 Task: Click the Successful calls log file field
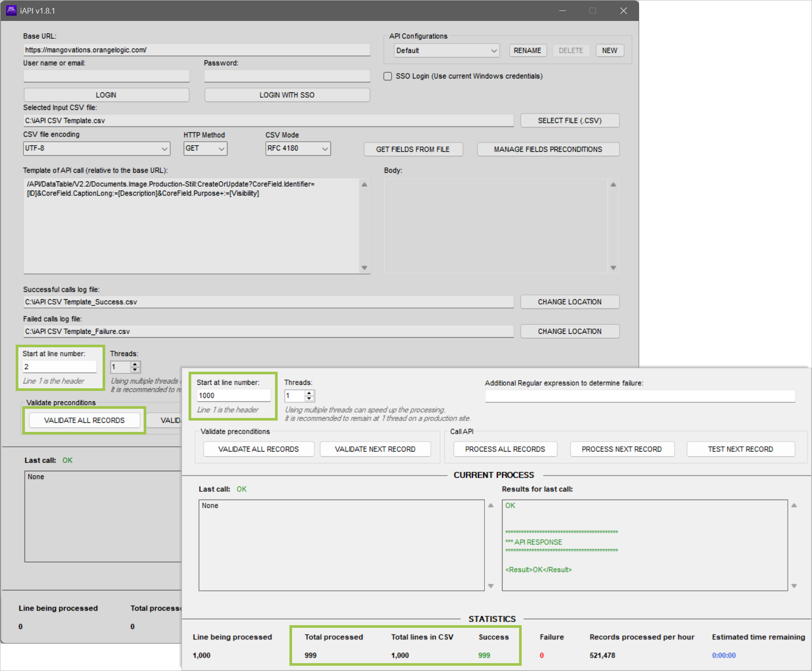(268, 302)
